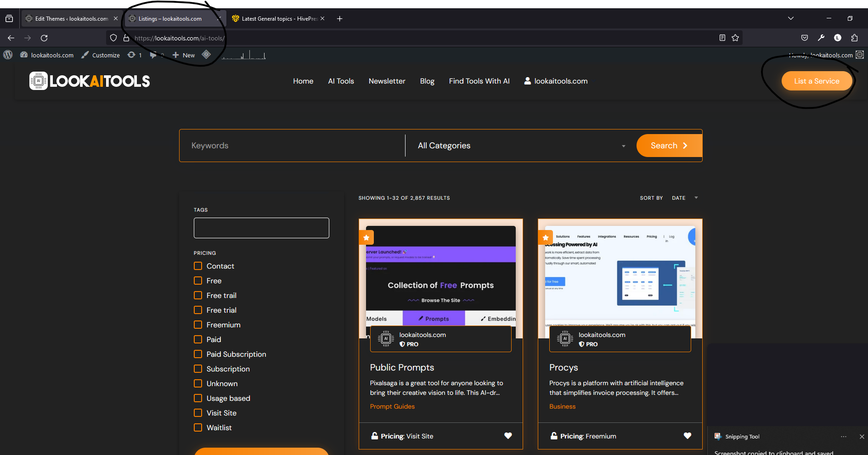Click the user icon beside lookaitools.com menu

point(528,81)
